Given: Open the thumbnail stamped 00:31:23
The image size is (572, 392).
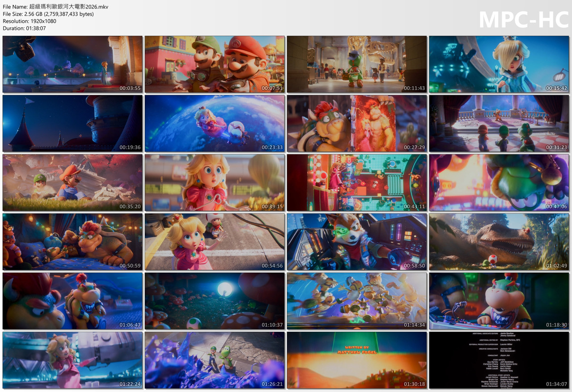Looking at the screenshot, I should coord(499,123).
